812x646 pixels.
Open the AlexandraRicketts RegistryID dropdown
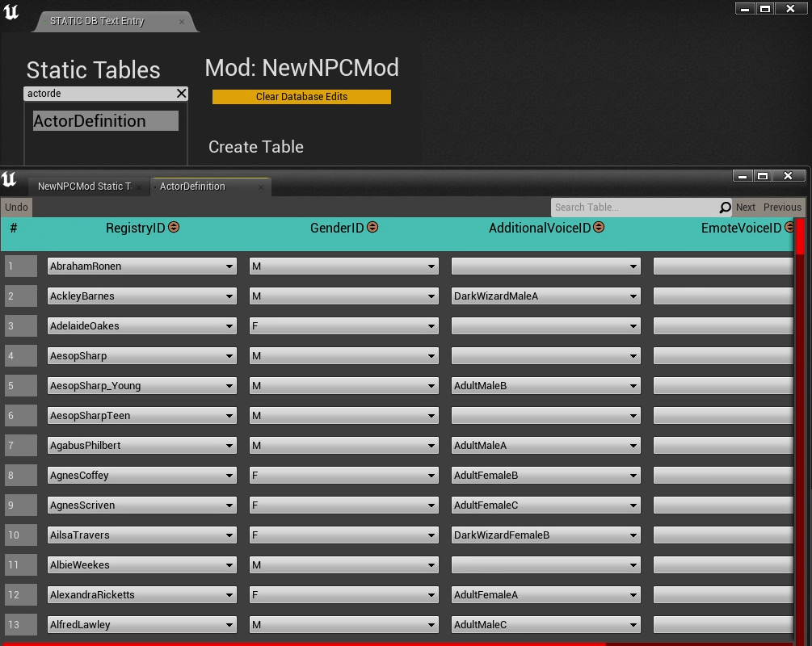tap(142, 595)
